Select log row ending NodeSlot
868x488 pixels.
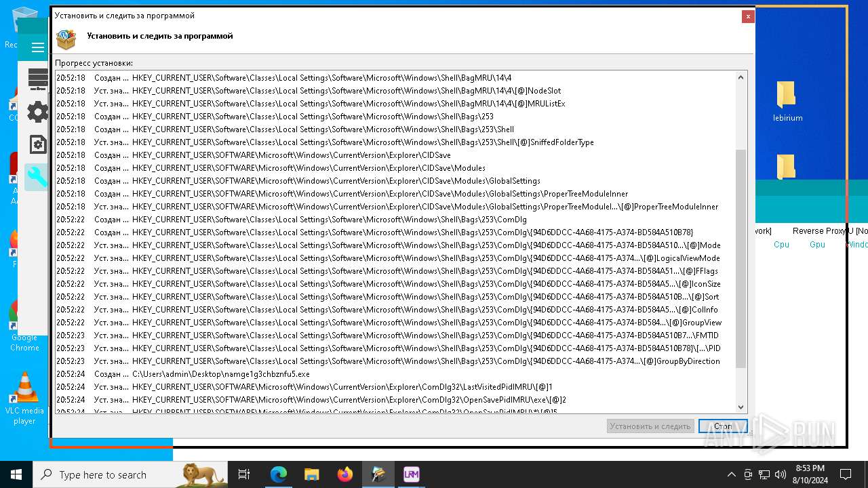click(395, 91)
